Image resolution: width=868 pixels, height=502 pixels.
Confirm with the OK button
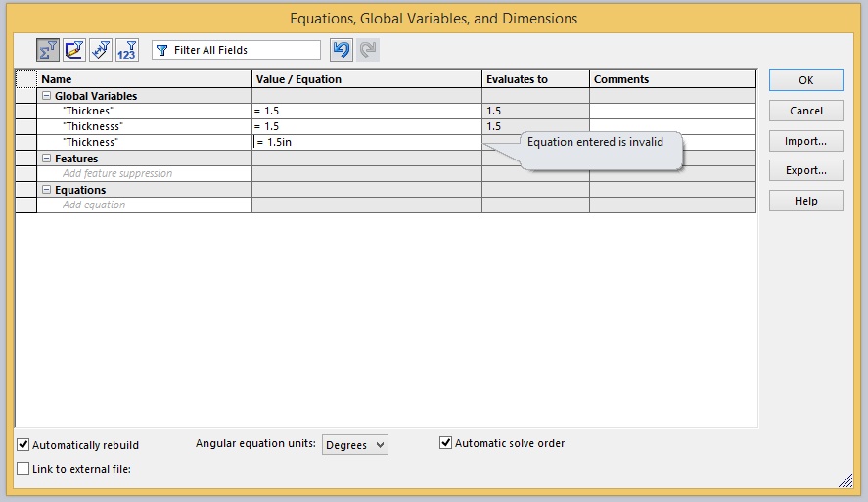click(x=806, y=80)
